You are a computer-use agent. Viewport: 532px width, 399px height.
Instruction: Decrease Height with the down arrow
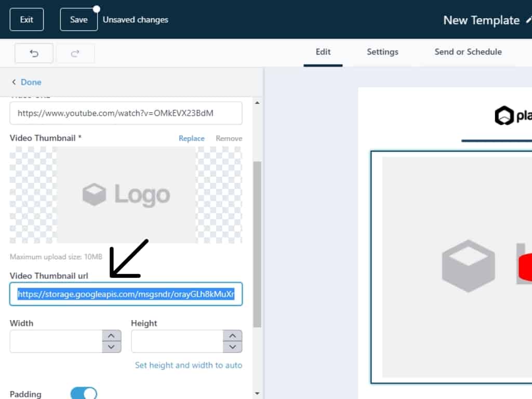coord(233,347)
